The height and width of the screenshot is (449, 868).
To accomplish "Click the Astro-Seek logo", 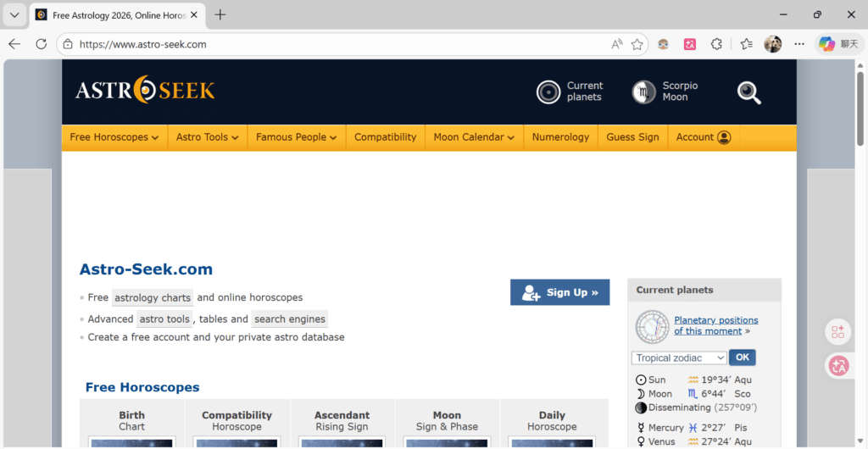I will (145, 91).
